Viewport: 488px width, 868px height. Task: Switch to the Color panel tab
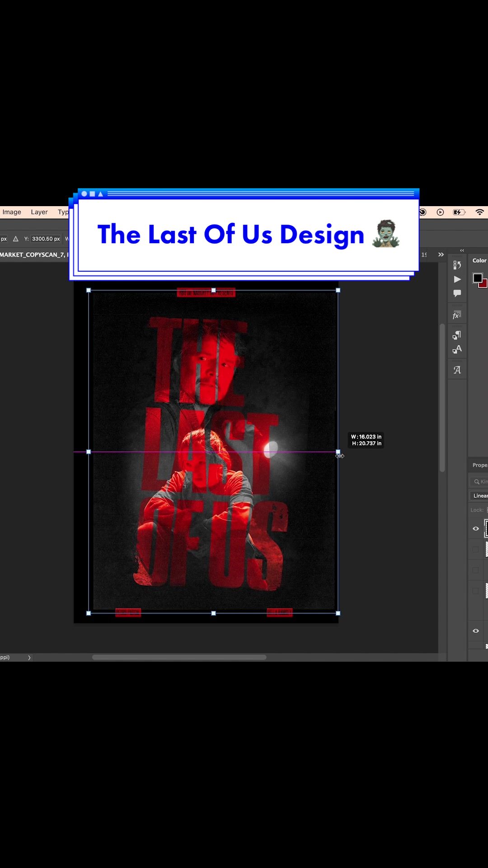tap(479, 260)
